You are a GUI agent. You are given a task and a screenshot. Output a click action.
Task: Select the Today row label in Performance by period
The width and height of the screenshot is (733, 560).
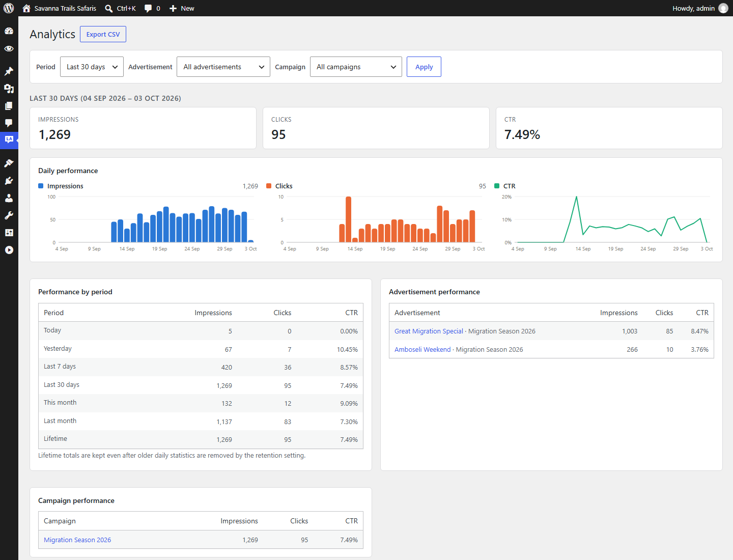(52, 330)
